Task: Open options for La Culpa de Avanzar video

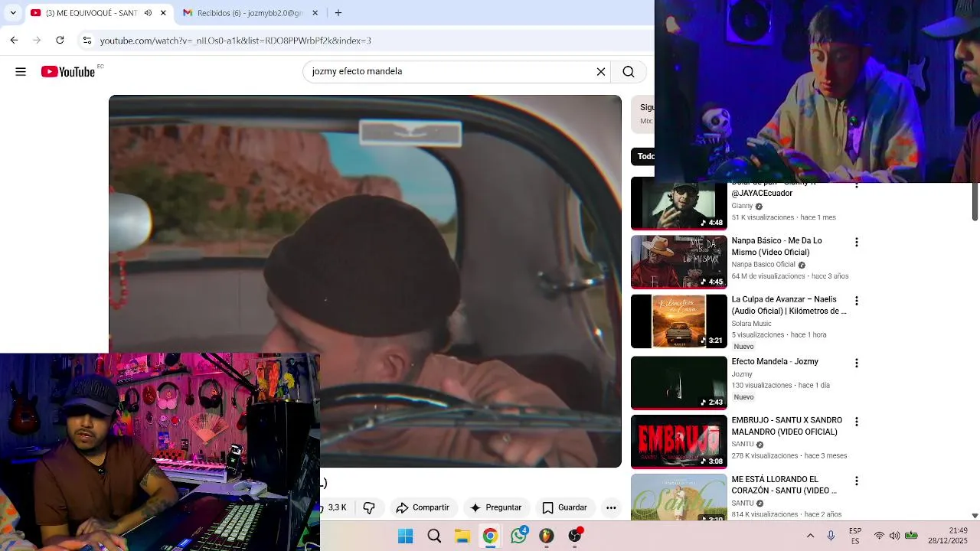Action: 857,302
